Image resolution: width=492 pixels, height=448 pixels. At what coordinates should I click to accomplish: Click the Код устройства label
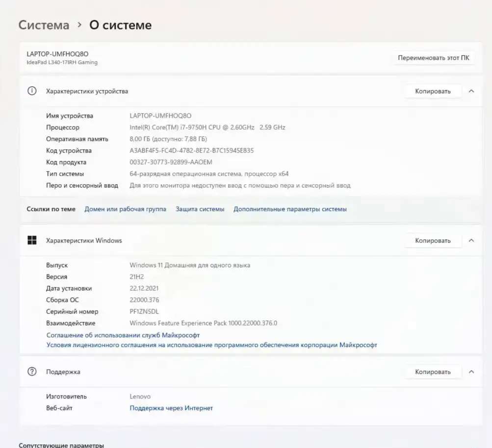69,150
